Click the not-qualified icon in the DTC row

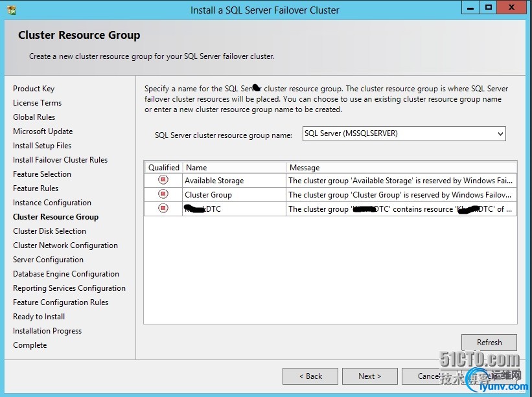[163, 208]
